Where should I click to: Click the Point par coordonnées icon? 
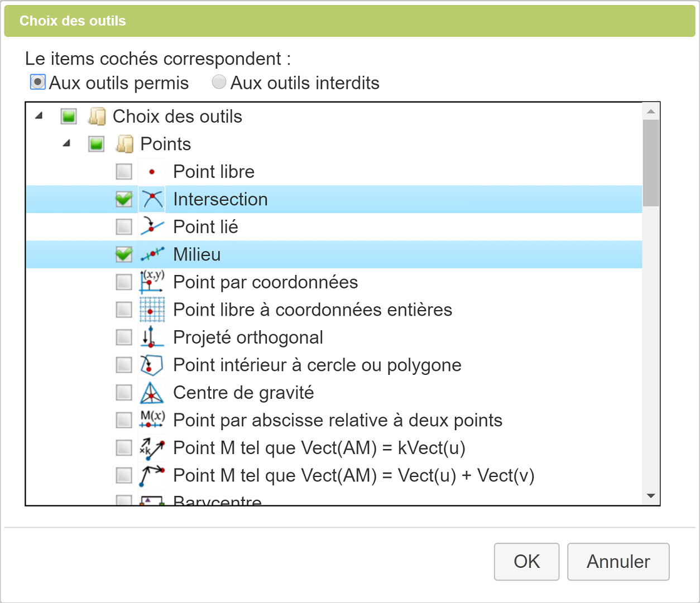click(152, 282)
